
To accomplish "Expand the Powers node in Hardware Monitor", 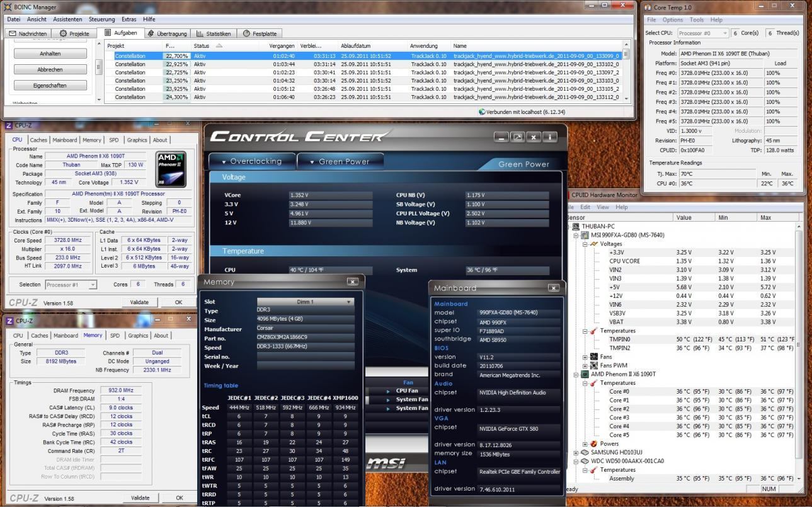I will pos(585,444).
